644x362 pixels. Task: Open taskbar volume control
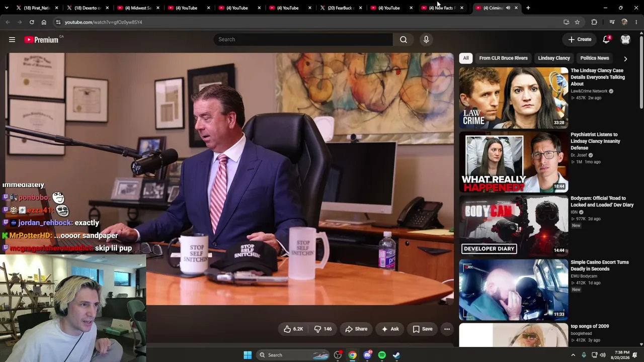pos(602,355)
